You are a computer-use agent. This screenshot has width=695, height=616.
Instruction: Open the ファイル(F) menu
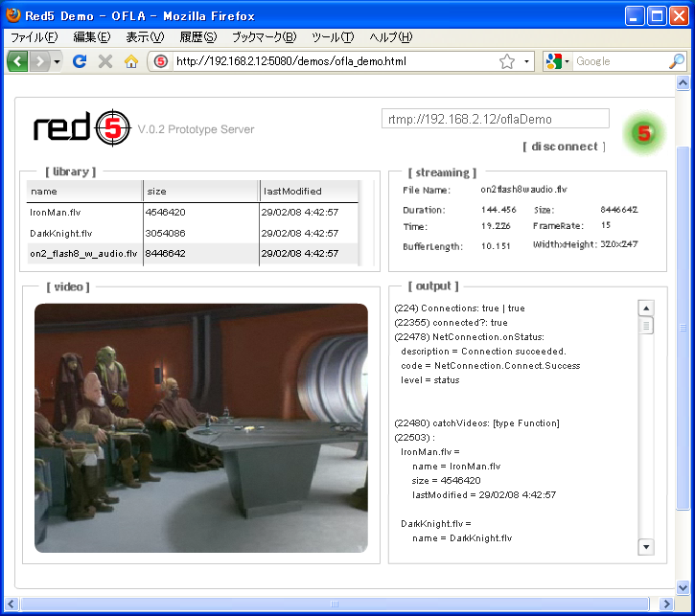35,37
